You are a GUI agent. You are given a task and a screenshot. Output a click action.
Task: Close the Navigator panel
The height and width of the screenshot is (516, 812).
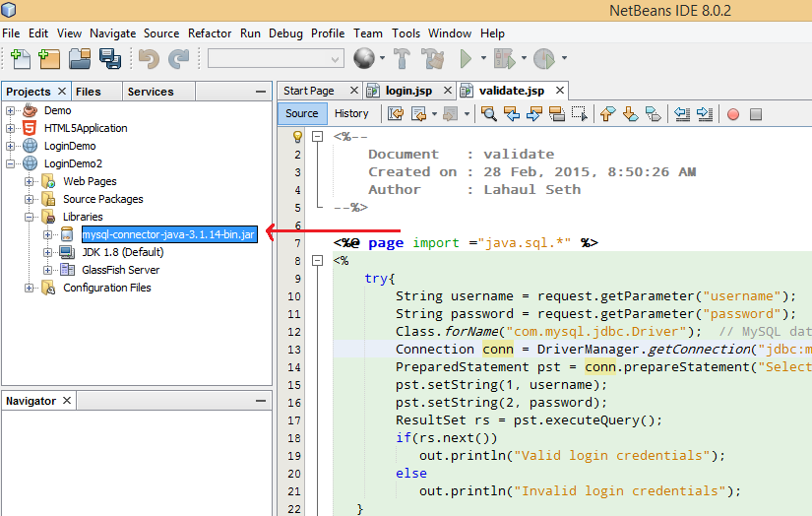(x=67, y=401)
